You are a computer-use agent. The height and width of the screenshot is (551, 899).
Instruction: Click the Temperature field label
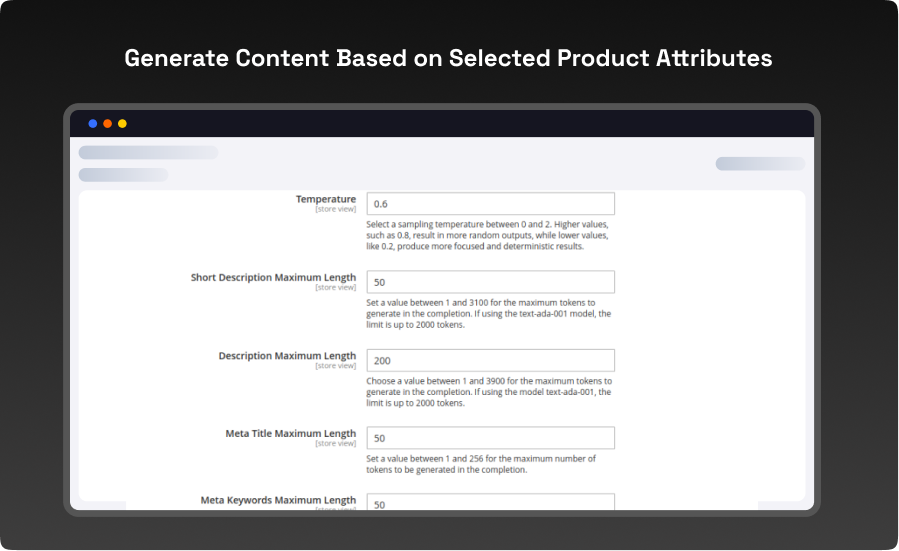click(325, 199)
